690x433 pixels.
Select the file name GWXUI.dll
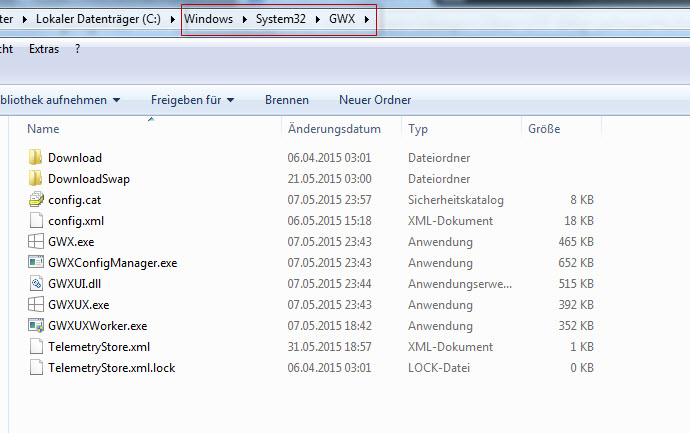74,284
